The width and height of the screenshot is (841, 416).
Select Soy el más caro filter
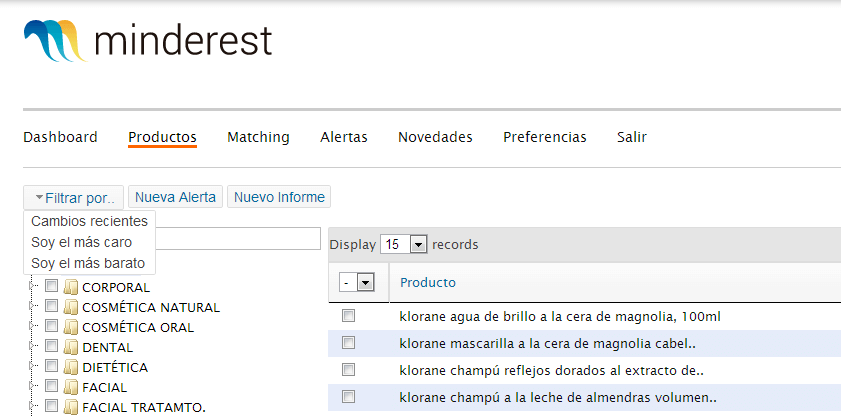point(82,242)
